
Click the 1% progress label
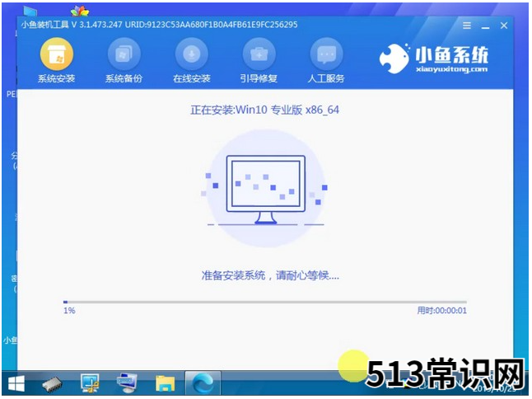point(69,310)
